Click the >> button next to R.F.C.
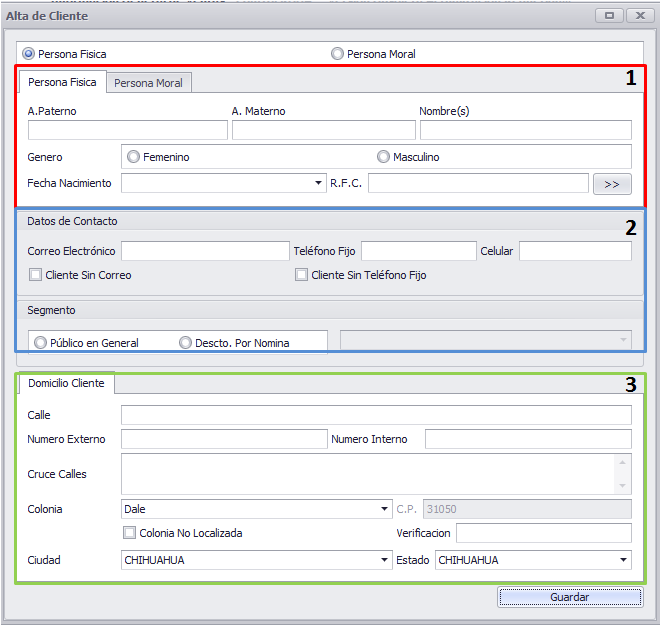The width and height of the screenshot is (661, 627). coord(612,184)
